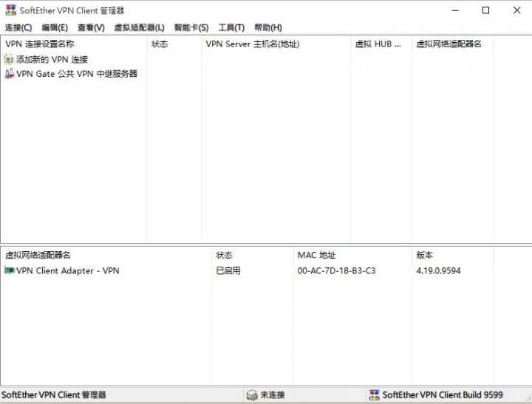Sort by 版本 column header
532x404 pixels.
pos(453,255)
